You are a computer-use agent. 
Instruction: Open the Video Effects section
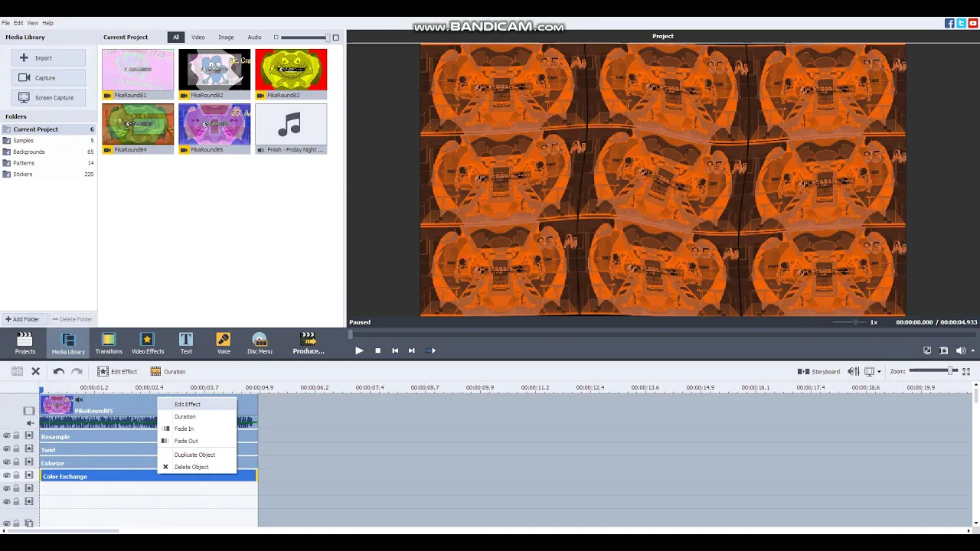click(x=147, y=344)
